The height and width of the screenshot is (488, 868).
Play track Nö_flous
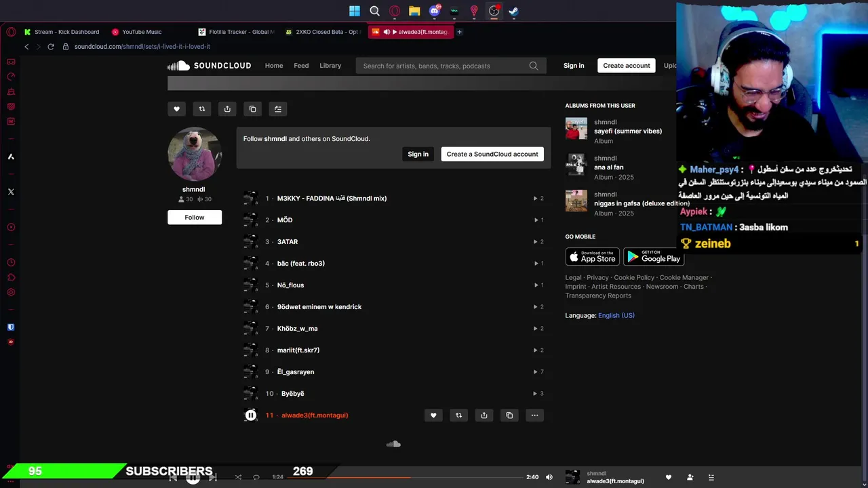290,285
